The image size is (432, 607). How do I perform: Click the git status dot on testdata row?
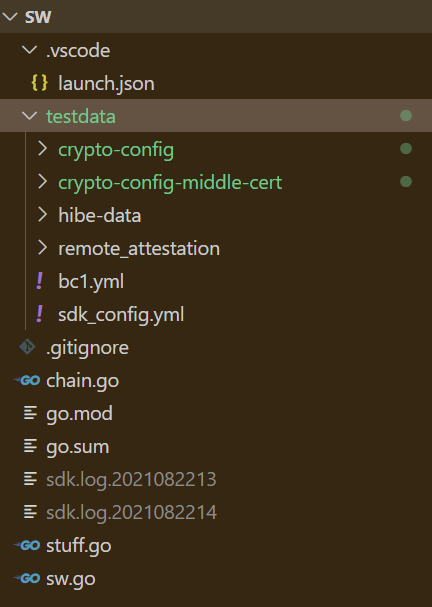click(x=406, y=115)
